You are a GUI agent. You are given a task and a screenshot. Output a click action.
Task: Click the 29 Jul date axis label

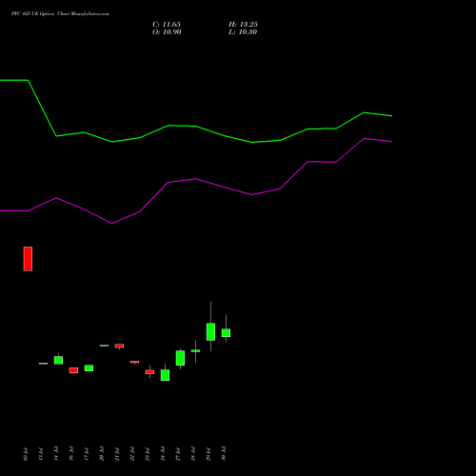pyautogui.click(x=208, y=454)
